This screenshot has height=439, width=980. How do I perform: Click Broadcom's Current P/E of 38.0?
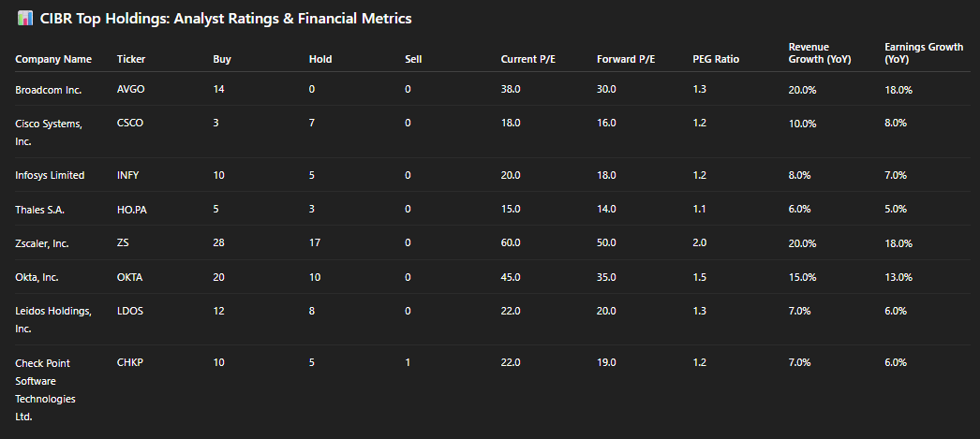(511, 89)
